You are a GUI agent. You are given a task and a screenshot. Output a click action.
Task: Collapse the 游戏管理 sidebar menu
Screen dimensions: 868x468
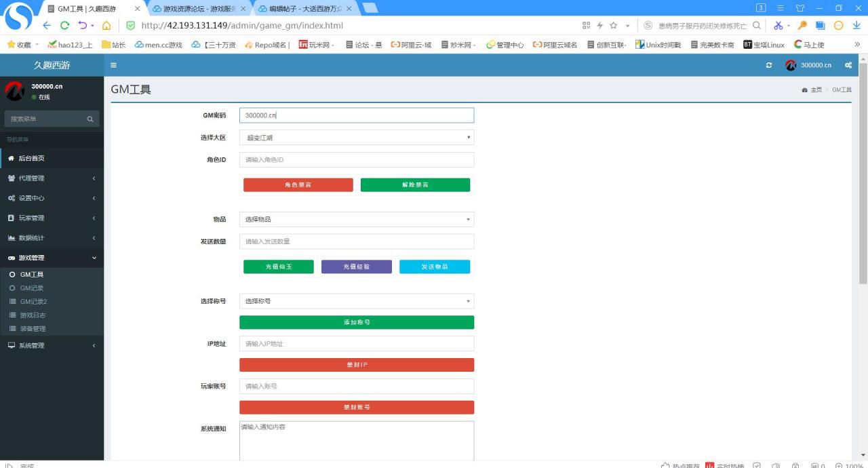(x=52, y=258)
